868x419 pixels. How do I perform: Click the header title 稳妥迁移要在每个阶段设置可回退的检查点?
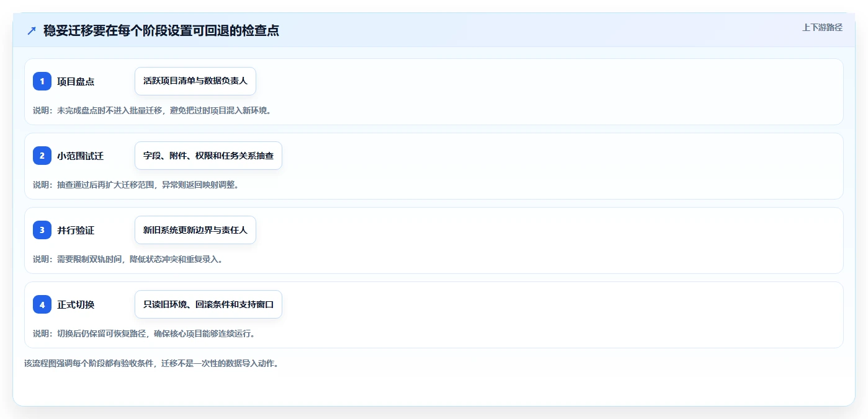[161, 30]
